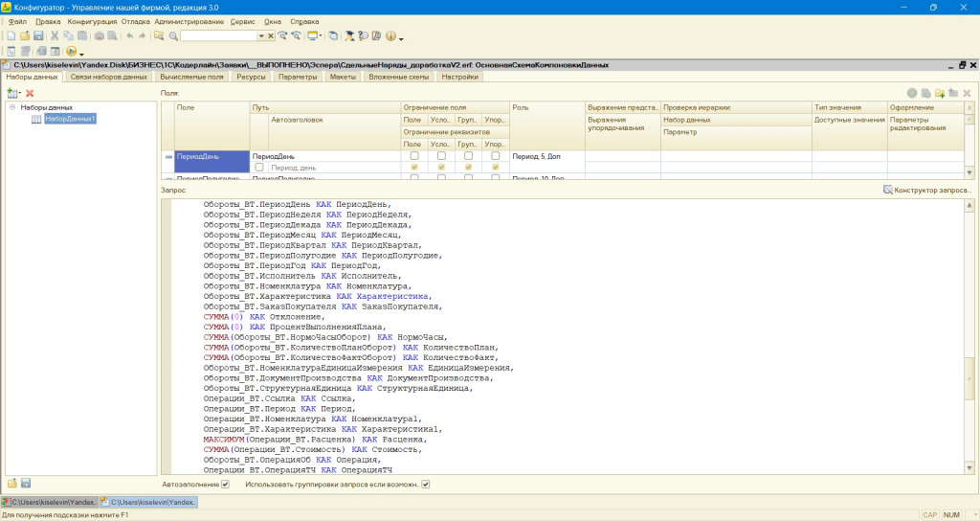Open dropdown arrow of Add data set icon

point(20,93)
